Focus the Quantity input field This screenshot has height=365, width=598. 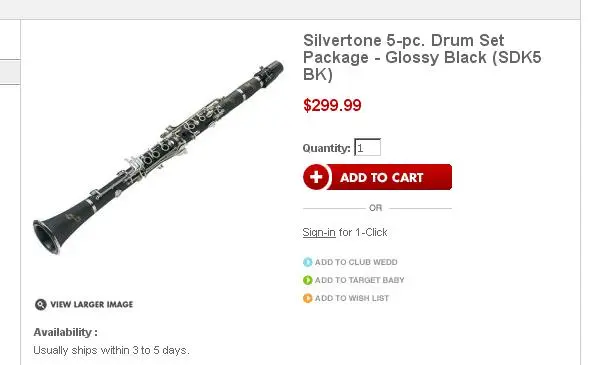coord(368,147)
